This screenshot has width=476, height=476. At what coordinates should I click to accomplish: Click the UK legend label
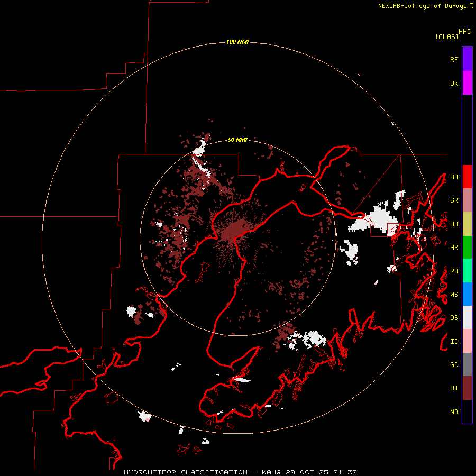coord(454,84)
